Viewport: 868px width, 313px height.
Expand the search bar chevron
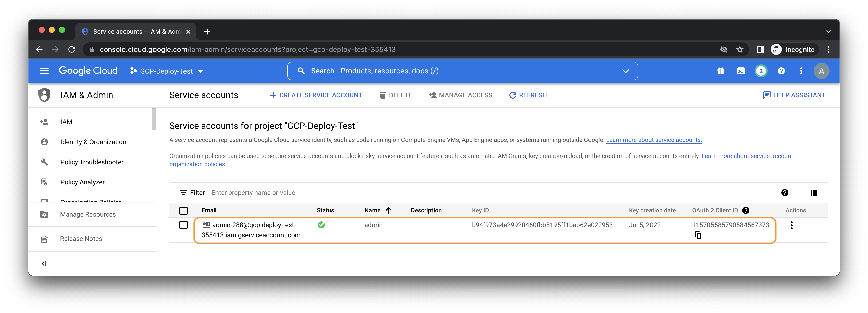(x=625, y=71)
